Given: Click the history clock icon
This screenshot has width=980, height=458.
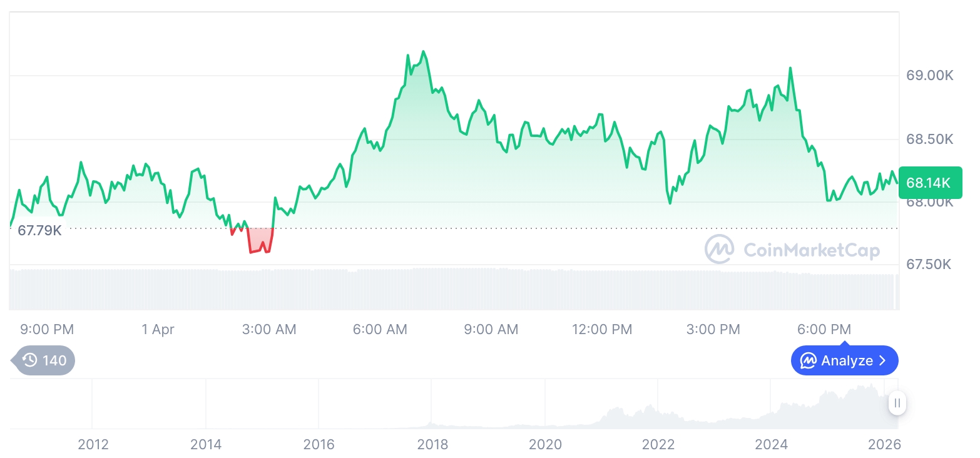Looking at the screenshot, I should click(x=30, y=360).
